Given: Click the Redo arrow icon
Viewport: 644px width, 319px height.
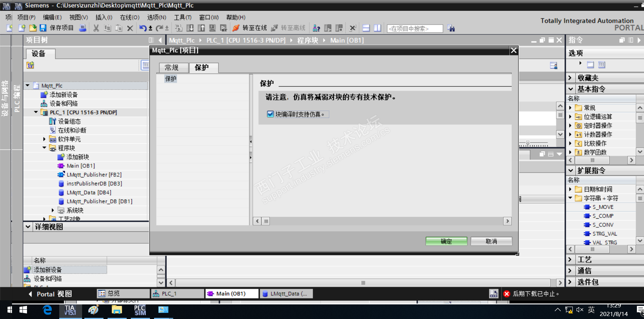Looking at the screenshot, I should pos(159,28).
